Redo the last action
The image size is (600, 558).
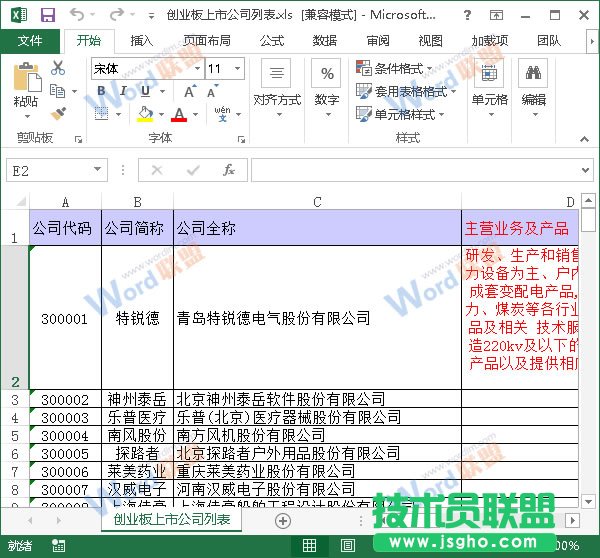tap(116, 15)
